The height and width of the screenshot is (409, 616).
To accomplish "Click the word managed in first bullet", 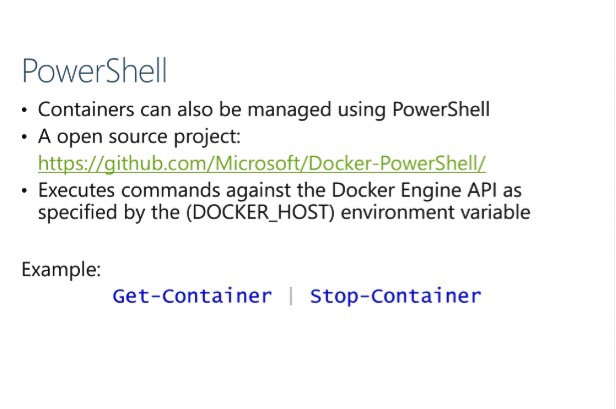I will (290, 110).
